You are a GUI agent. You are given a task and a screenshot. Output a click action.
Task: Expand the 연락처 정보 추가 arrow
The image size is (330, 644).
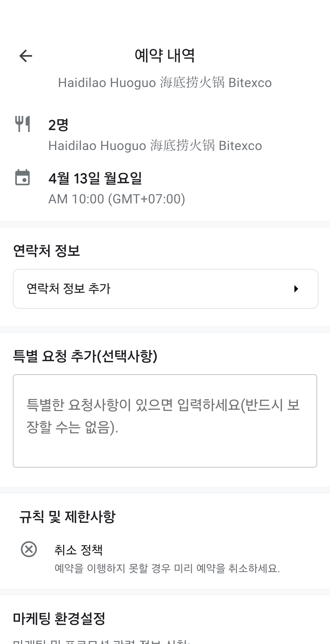click(296, 289)
